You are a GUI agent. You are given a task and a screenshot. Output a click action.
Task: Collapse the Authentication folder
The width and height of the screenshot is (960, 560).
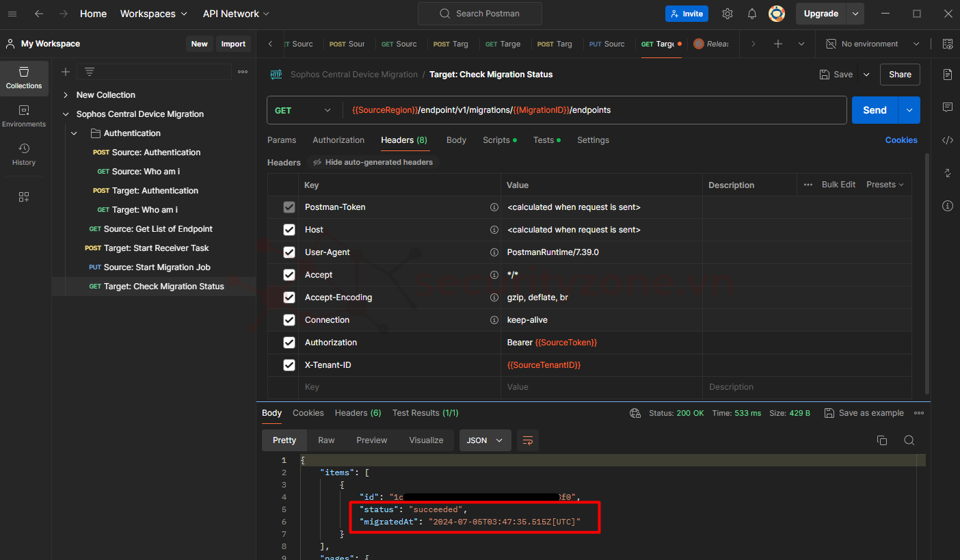(75, 133)
